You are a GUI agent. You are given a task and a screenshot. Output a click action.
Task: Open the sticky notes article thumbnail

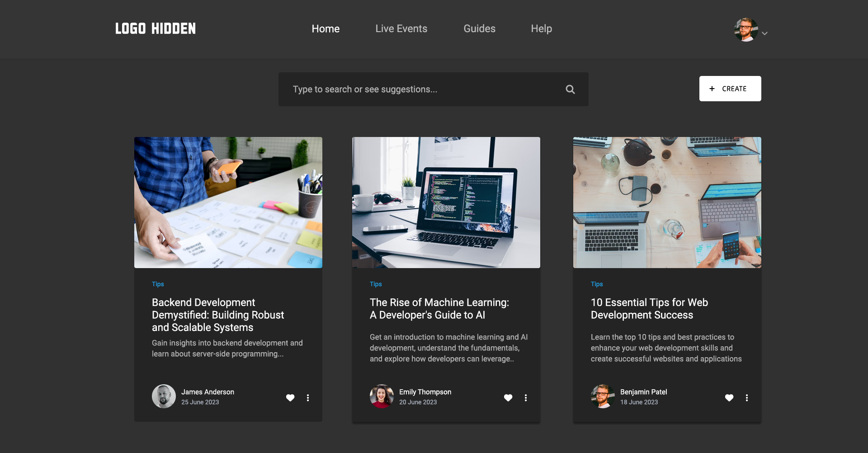pyautogui.click(x=228, y=203)
